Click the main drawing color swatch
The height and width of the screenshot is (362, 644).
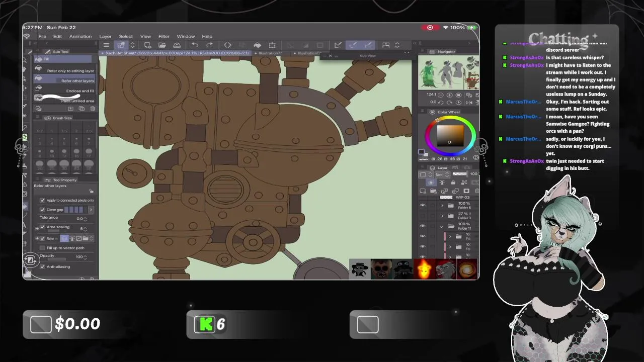(422, 152)
